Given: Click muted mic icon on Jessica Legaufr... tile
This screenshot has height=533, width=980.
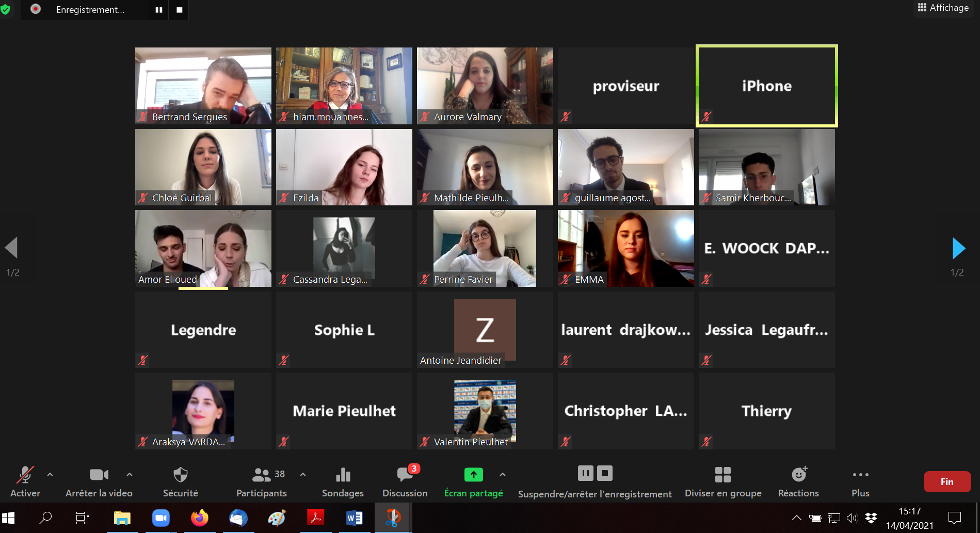Looking at the screenshot, I should [x=706, y=360].
